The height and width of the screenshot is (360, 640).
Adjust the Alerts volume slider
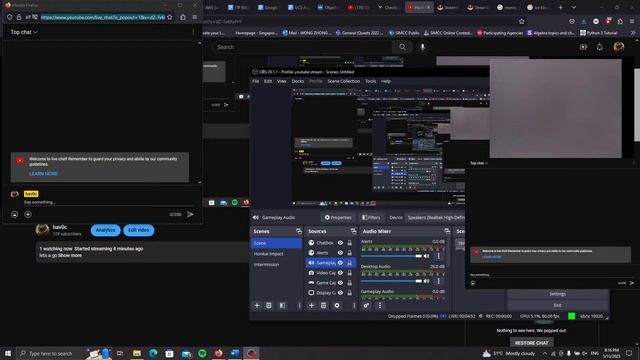tap(391, 256)
